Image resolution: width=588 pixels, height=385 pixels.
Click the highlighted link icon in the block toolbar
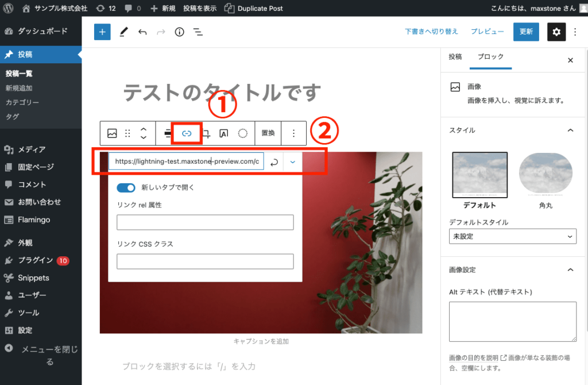pyautogui.click(x=187, y=133)
